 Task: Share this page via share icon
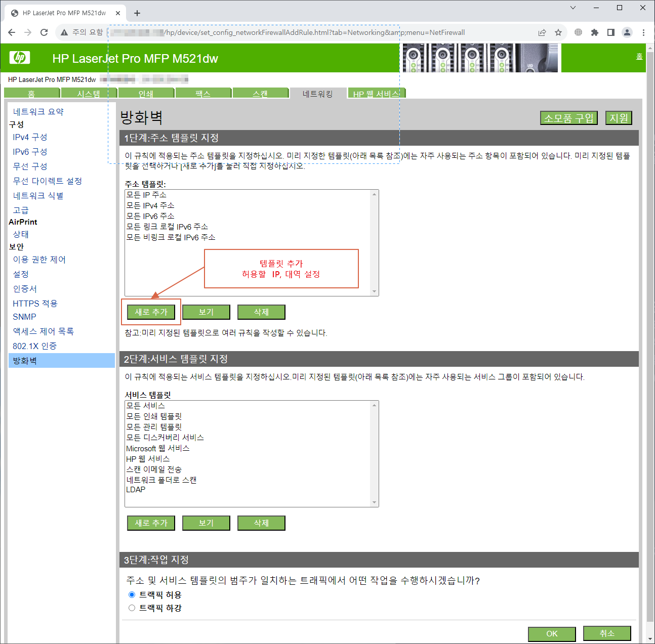pyautogui.click(x=542, y=32)
